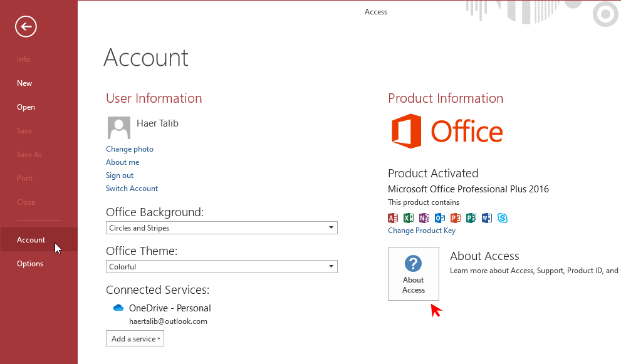This screenshot has height=364, width=621.
Task: Select New in the Backstage sidebar
Action: click(x=24, y=83)
